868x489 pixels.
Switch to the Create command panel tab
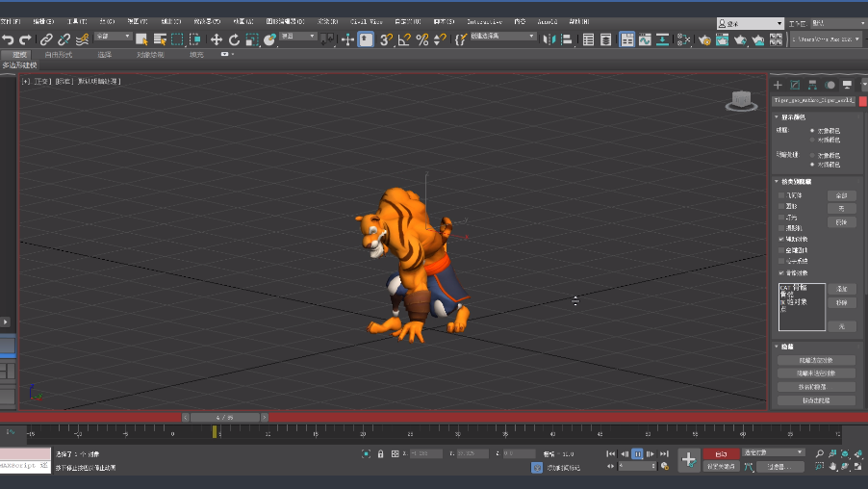click(778, 85)
